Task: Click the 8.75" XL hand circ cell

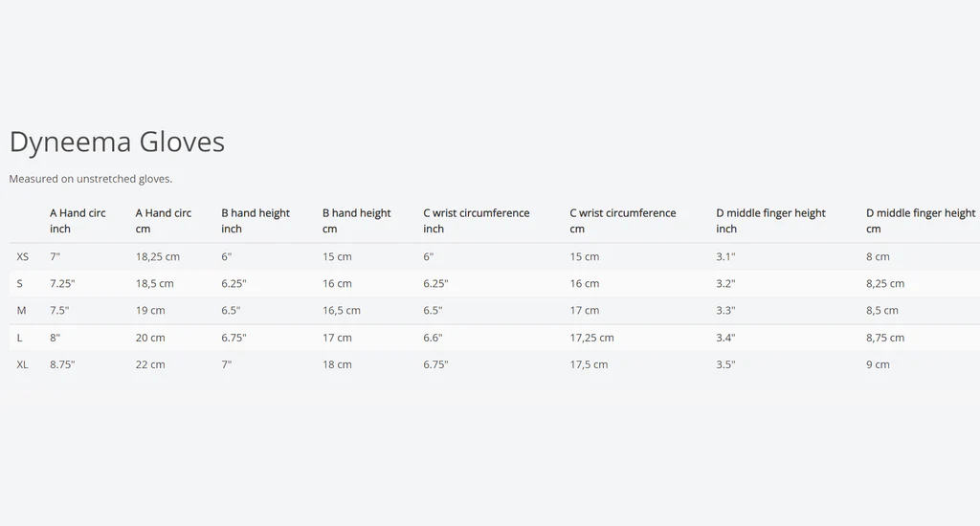Action: coord(62,364)
